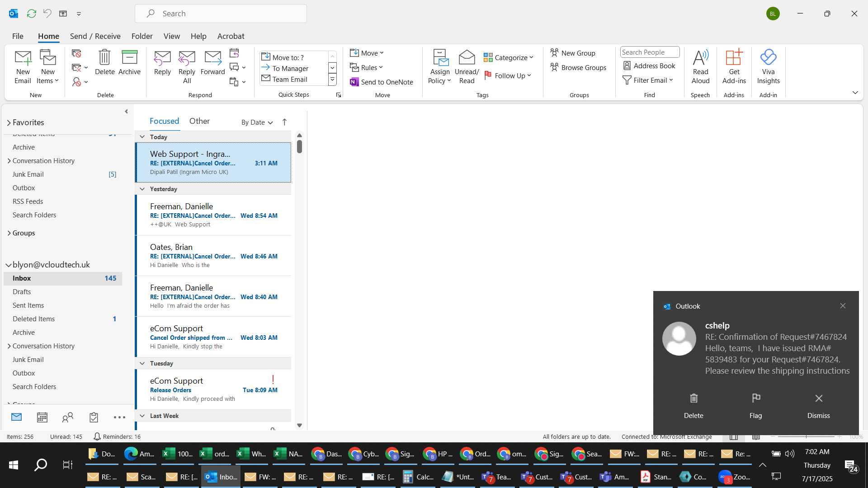Open the Follow Up flag menu
The image size is (868, 488).
click(x=508, y=75)
